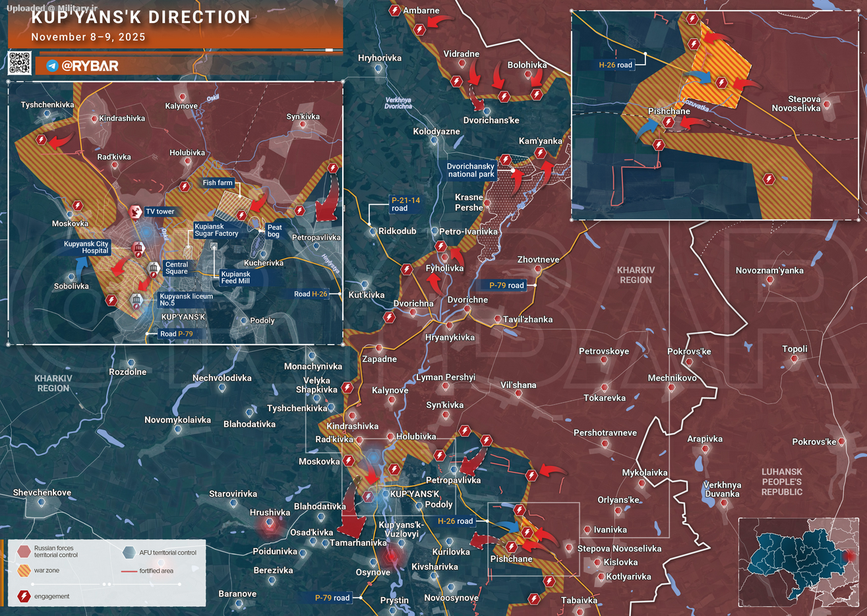Select the AFU territorial control legend hexagon
The height and width of the screenshot is (616, 867).
[x=129, y=552]
